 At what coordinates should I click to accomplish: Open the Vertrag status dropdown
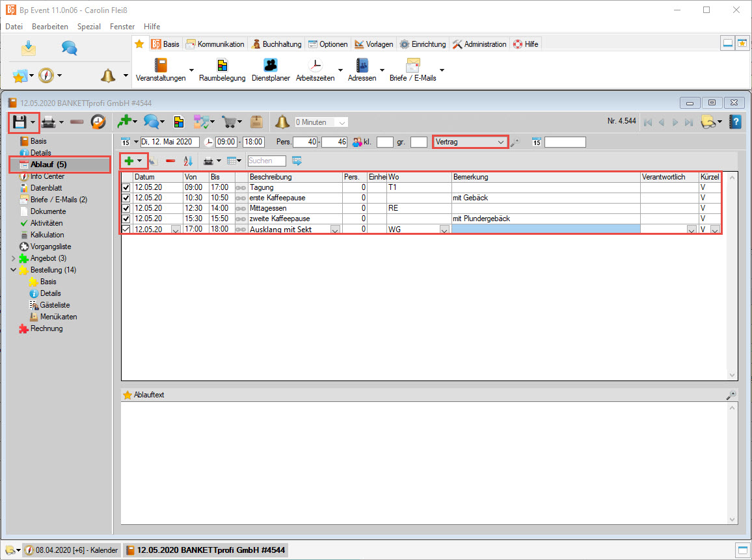click(x=500, y=142)
